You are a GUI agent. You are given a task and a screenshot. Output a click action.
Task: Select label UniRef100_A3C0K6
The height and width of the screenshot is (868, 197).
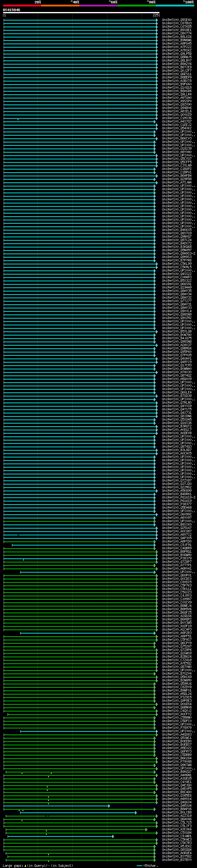point(177,829)
